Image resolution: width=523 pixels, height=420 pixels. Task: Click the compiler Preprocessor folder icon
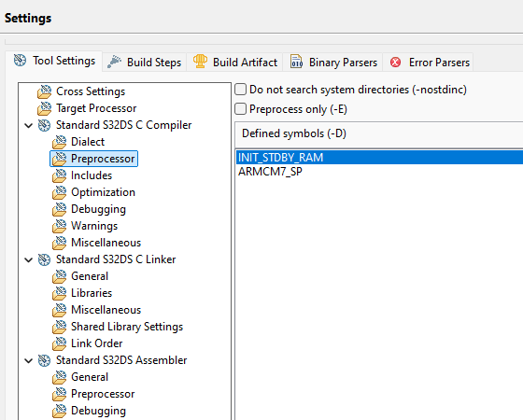tap(60, 159)
